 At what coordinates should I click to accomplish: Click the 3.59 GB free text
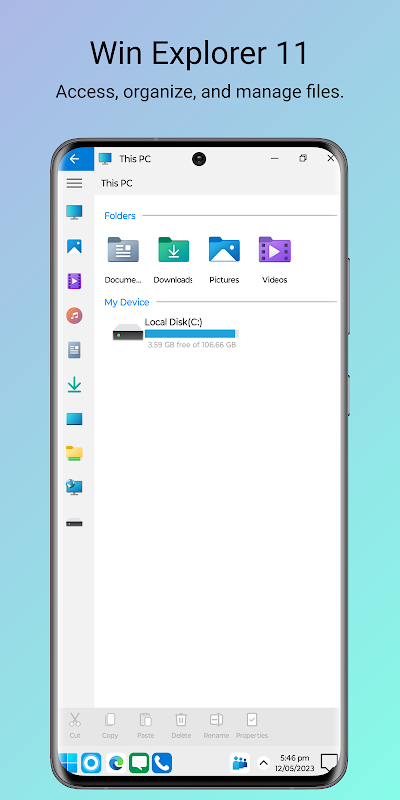[192, 345]
